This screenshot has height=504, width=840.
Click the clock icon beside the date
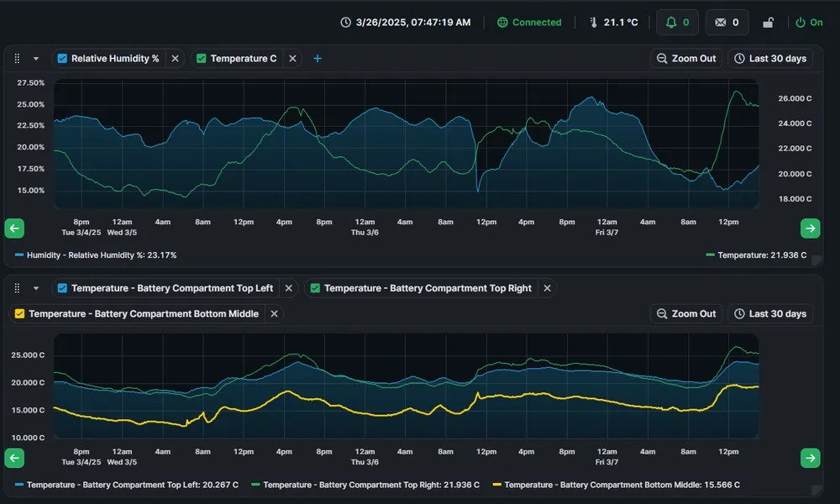click(345, 23)
